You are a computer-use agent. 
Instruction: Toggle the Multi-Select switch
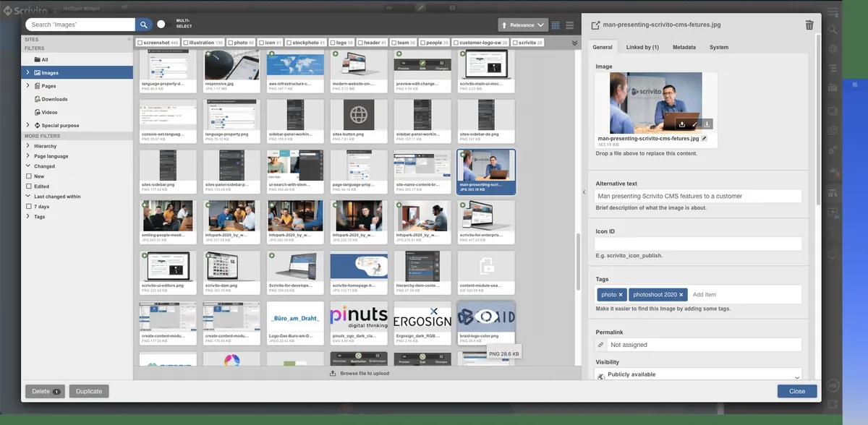tap(161, 25)
